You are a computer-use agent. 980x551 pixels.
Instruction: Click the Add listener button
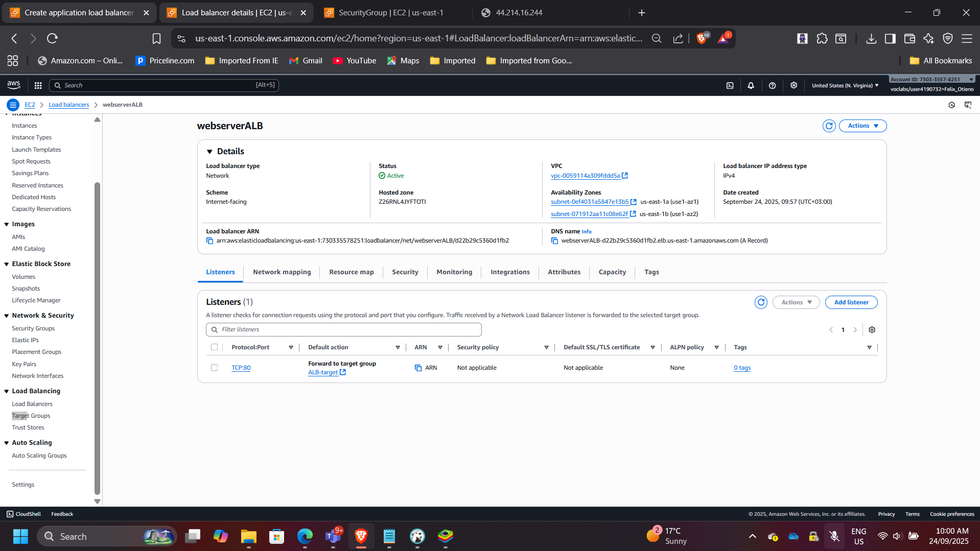click(851, 302)
